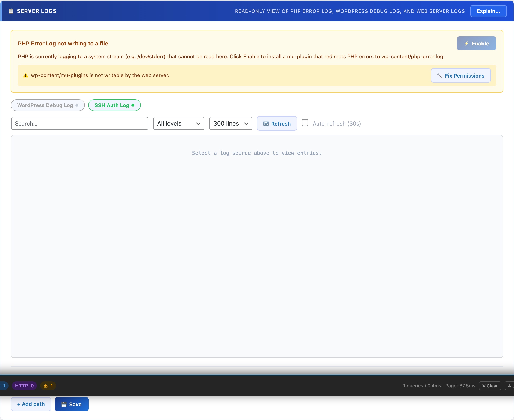The width and height of the screenshot is (514, 420).
Task: Toggle the SSH Auth Log source off
Action: click(x=114, y=105)
